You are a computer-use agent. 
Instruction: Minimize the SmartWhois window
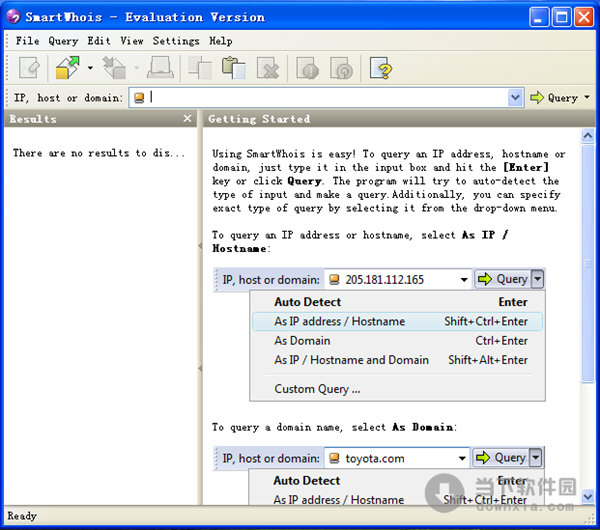(x=539, y=17)
